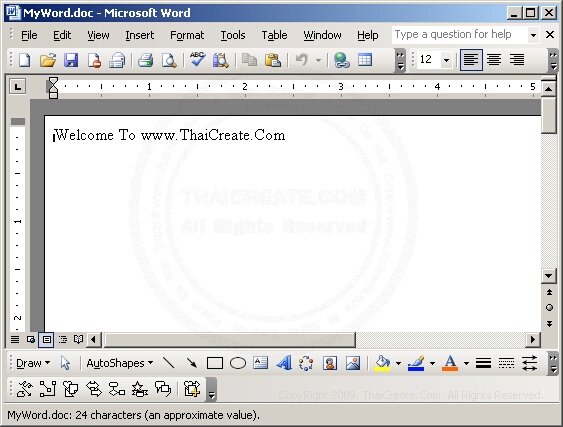Screen dimensions: 563x427
Task: Open the Block Arrows category
Action: pos(94,389)
